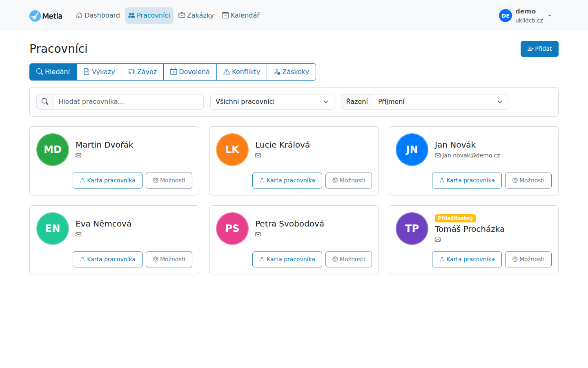Click Martin Dvořák's MD avatar circle
588x368 pixels.
tap(53, 150)
